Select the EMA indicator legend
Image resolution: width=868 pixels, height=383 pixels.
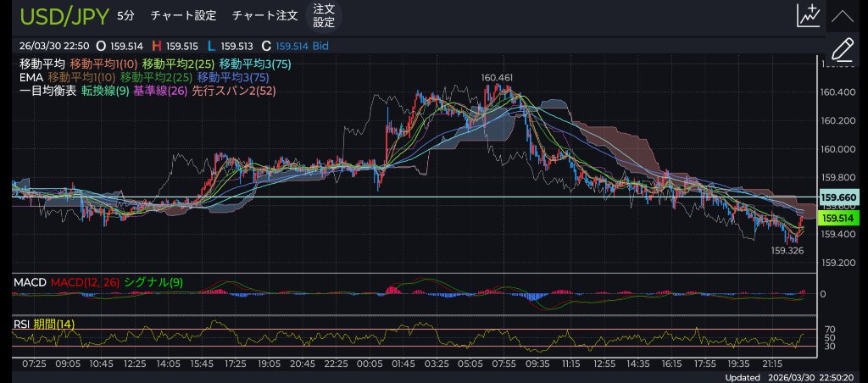[30, 77]
